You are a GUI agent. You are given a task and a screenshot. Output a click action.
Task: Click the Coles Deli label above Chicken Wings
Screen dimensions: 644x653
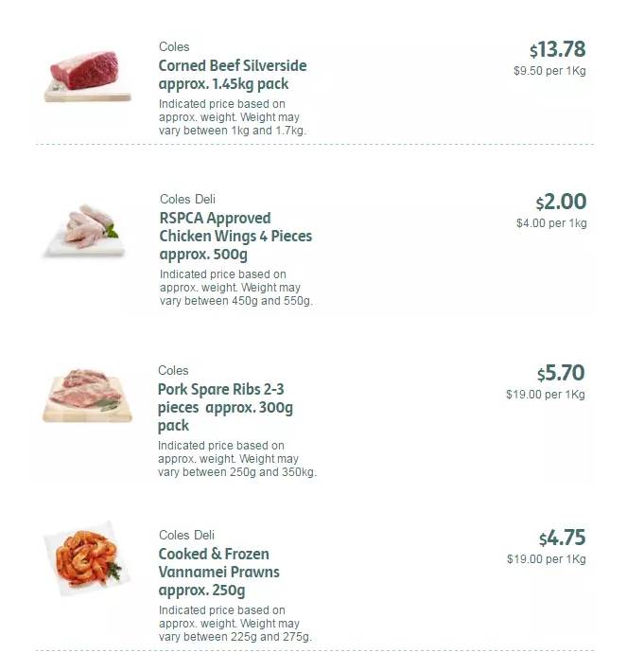click(187, 199)
